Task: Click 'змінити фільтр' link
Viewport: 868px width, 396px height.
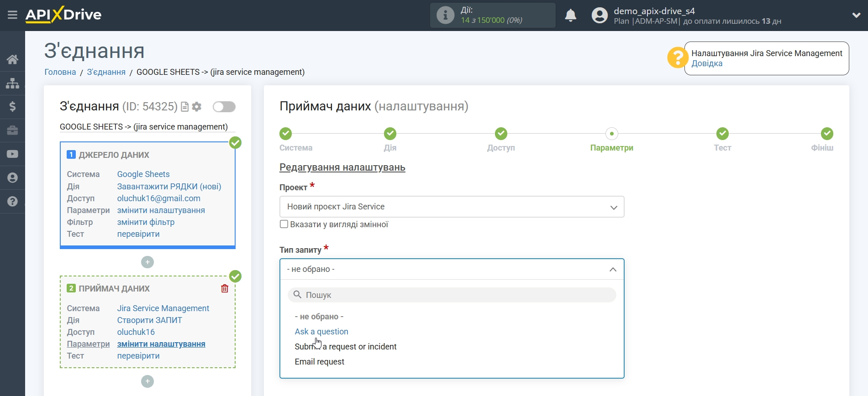Action: click(x=146, y=222)
